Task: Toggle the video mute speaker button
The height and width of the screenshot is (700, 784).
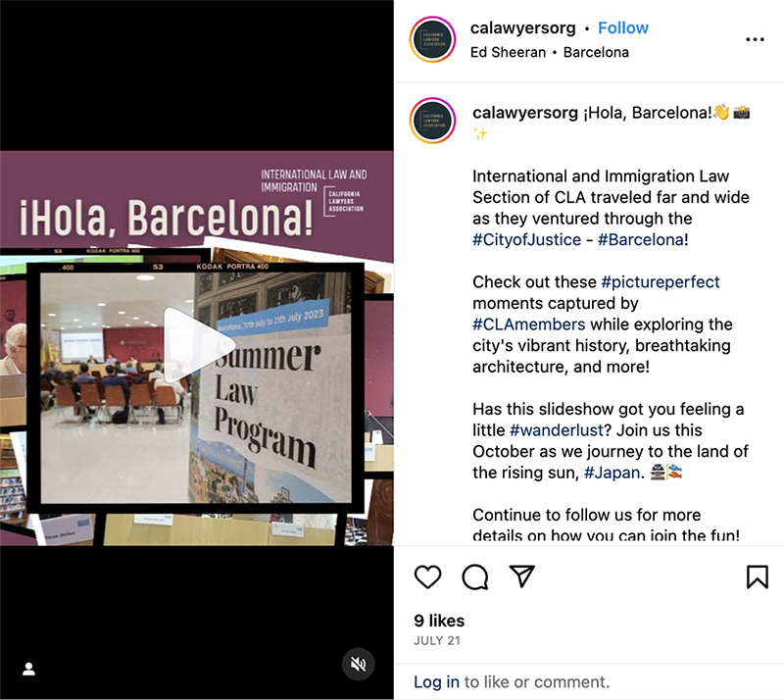Action: pos(358,664)
